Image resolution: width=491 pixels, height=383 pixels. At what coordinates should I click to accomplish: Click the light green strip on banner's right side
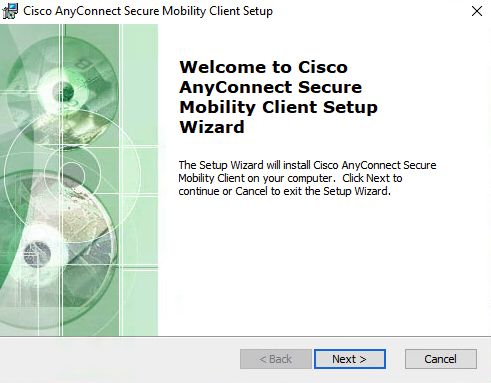(x=140, y=180)
